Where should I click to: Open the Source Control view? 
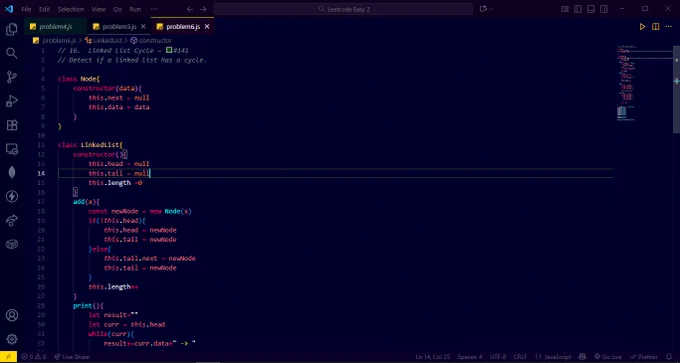point(12,77)
